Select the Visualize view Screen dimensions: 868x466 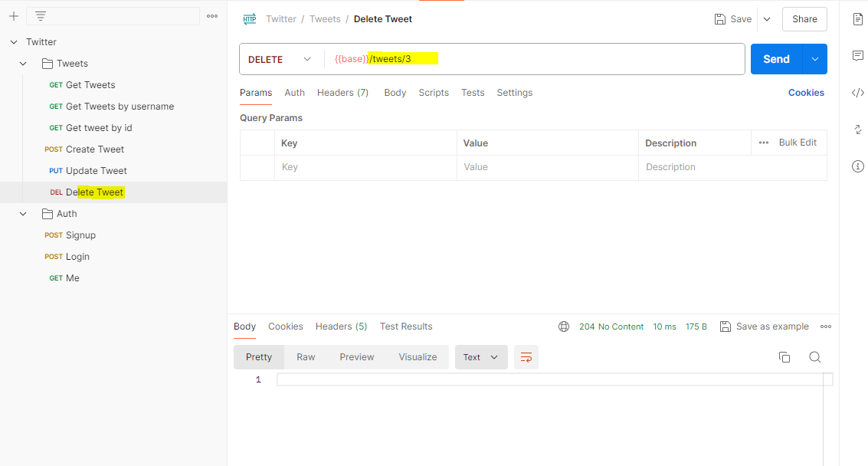[x=418, y=357]
